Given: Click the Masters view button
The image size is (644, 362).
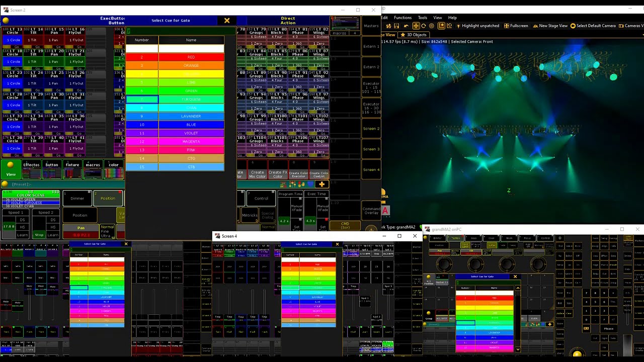Looking at the screenshot, I should click(371, 26).
